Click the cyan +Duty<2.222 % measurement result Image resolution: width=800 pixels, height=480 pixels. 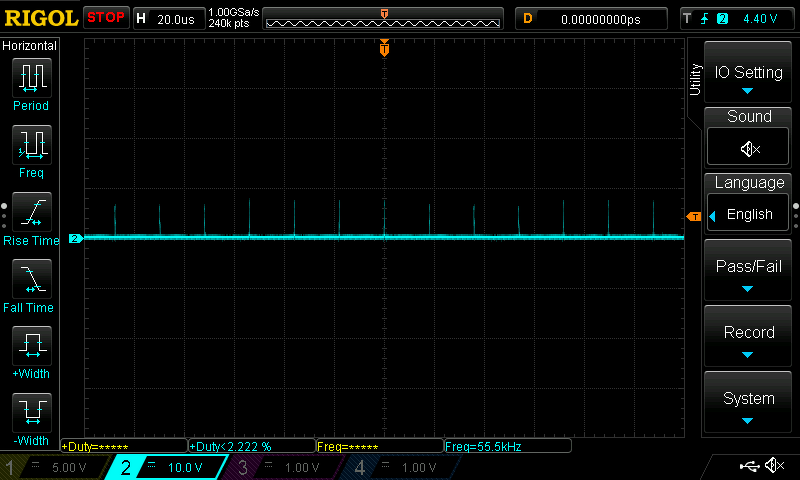(252, 446)
